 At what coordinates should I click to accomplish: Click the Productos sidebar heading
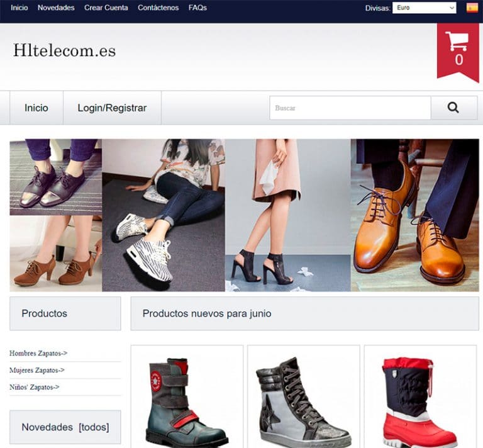click(45, 313)
